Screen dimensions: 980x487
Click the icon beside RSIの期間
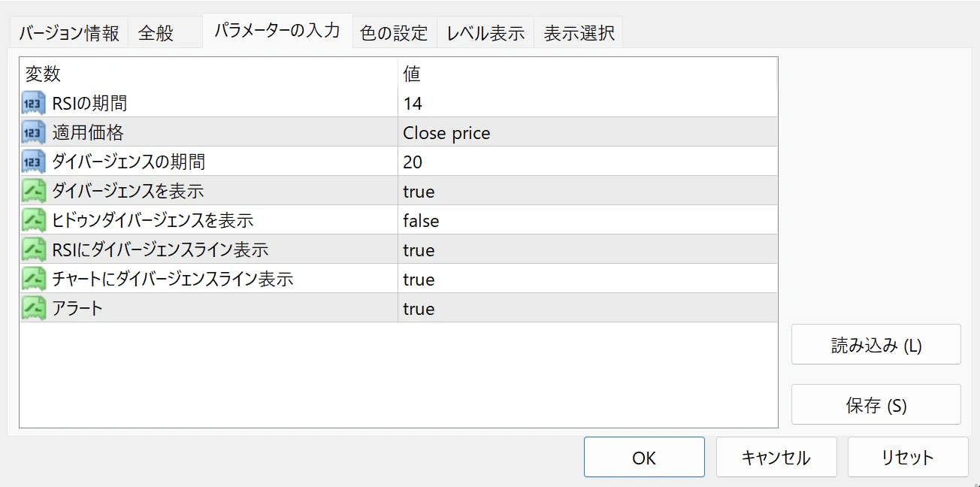(x=34, y=103)
